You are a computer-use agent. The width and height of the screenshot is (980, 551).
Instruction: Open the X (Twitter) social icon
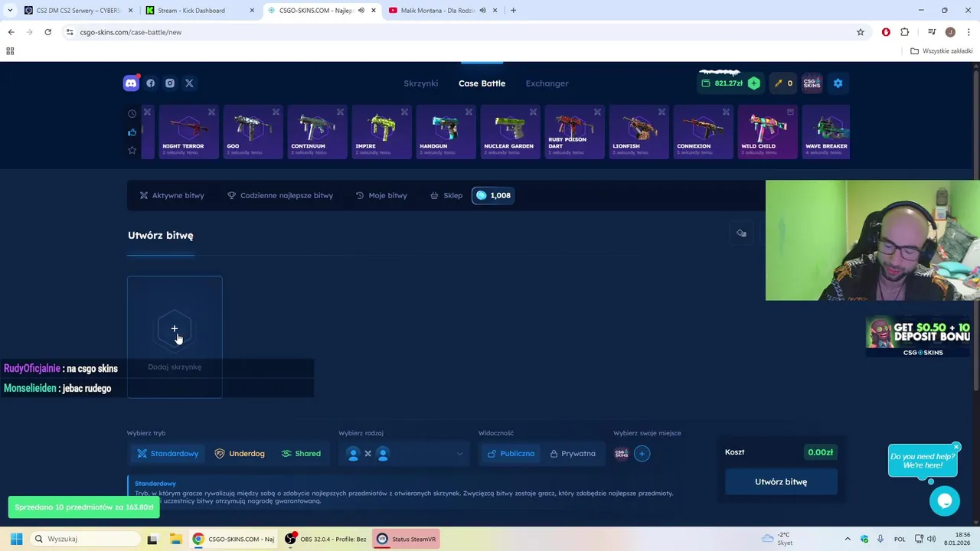click(x=189, y=83)
